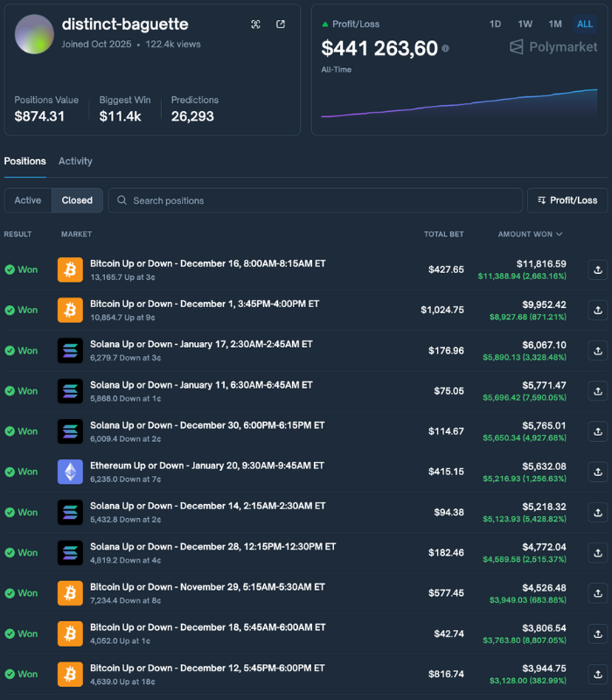Click the Solana icon for January 11 market

(70, 390)
